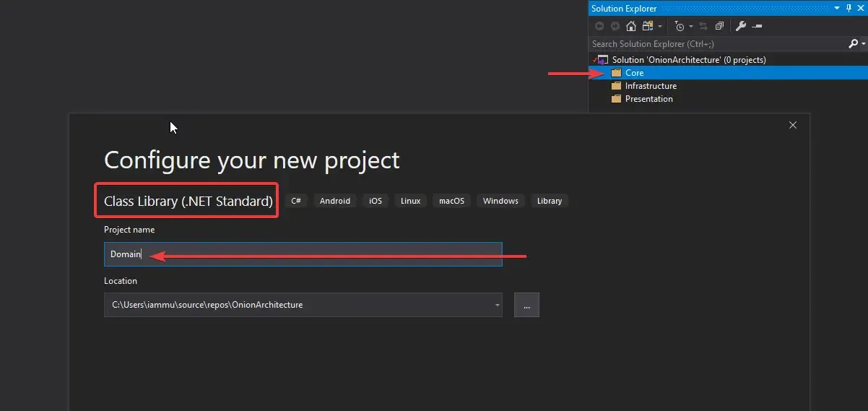Click the 'Location' label
Viewport: 868px width, 411px height.
[121, 281]
